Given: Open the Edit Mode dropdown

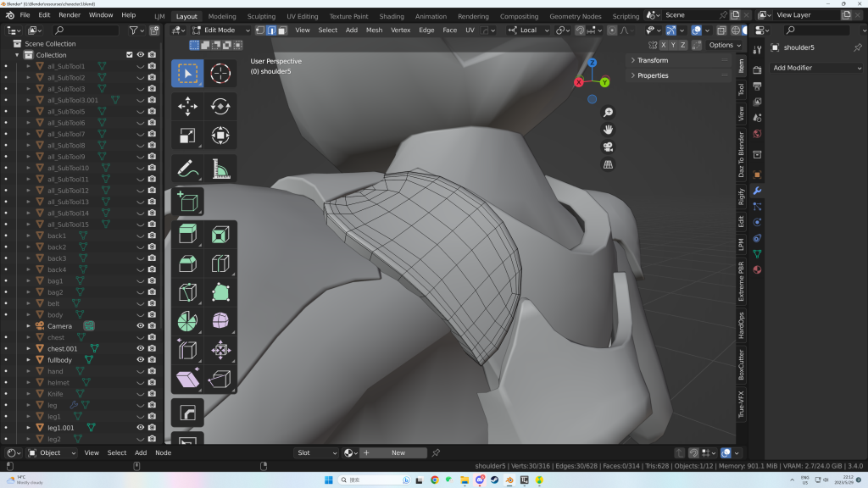Looking at the screenshot, I should pyautogui.click(x=221, y=30).
